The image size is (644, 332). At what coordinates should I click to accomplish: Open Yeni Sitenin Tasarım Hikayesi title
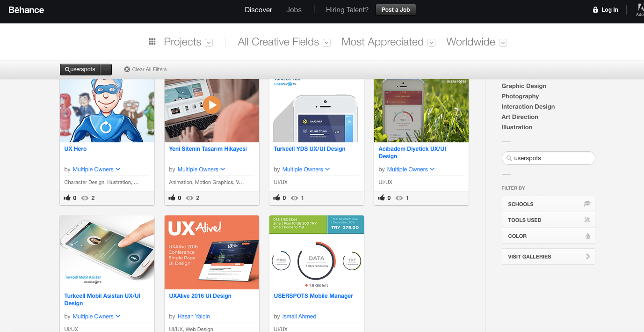(x=208, y=149)
